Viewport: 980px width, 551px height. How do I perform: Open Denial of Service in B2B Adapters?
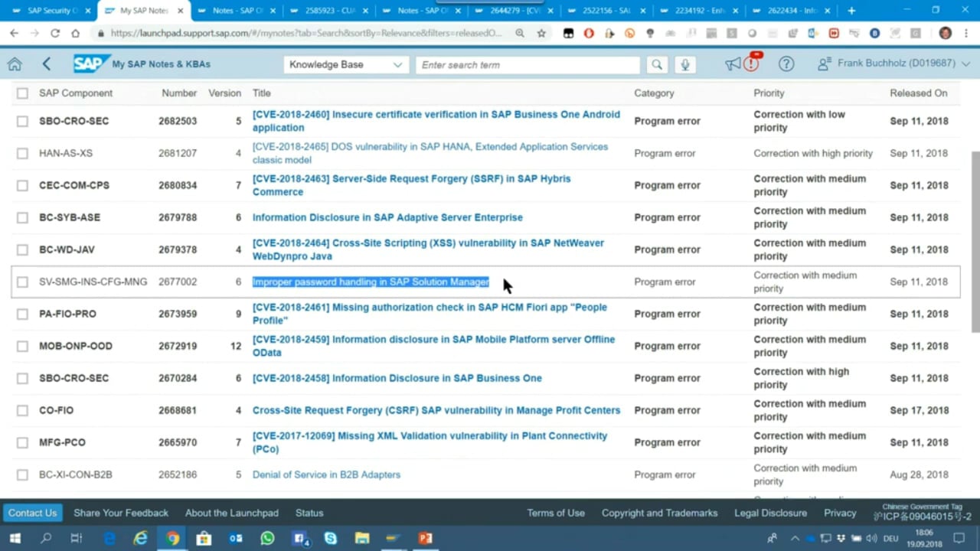pyautogui.click(x=326, y=474)
